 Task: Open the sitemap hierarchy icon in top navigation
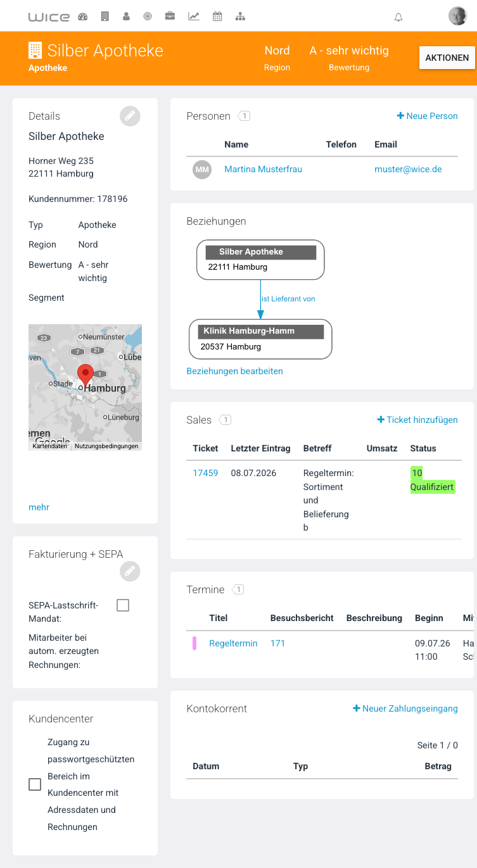(240, 17)
